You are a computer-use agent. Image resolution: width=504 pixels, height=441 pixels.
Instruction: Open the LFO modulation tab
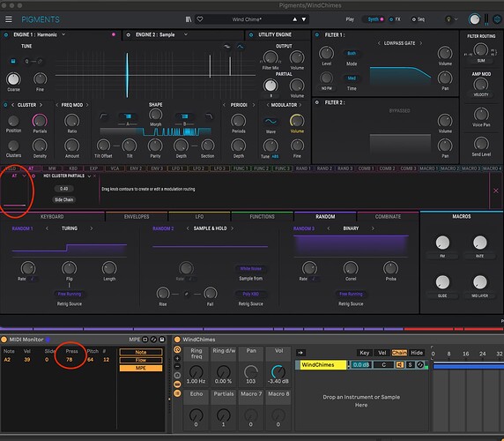[x=199, y=216]
